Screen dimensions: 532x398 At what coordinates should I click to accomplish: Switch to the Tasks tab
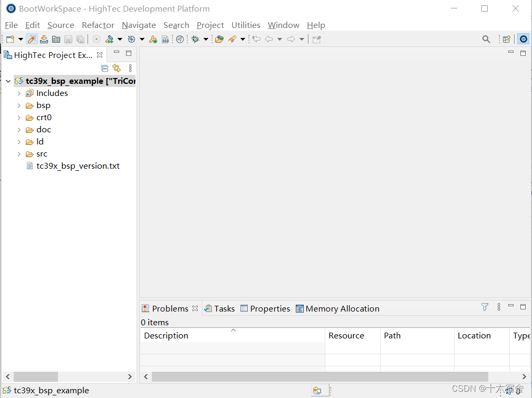point(219,308)
